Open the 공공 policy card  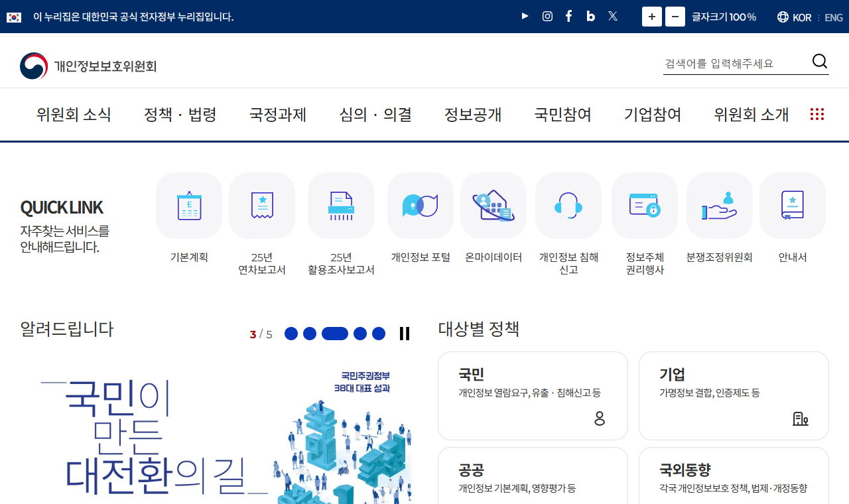click(x=533, y=475)
